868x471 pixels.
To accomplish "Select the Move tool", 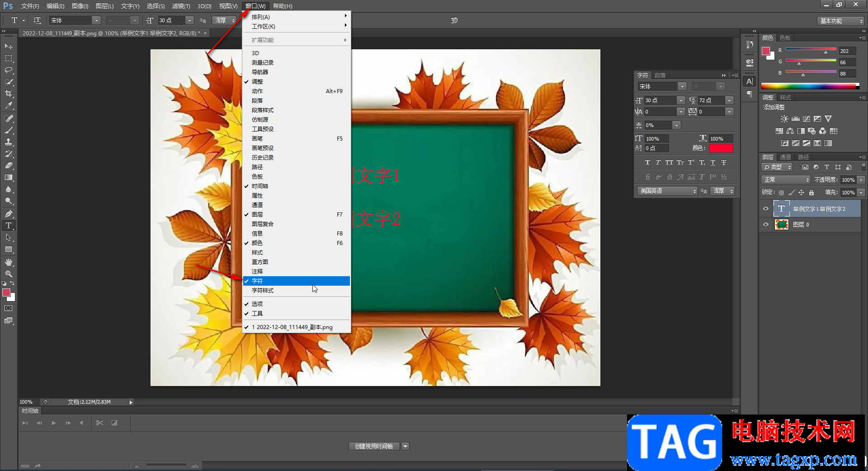I will pyautogui.click(x=9, y=47).
